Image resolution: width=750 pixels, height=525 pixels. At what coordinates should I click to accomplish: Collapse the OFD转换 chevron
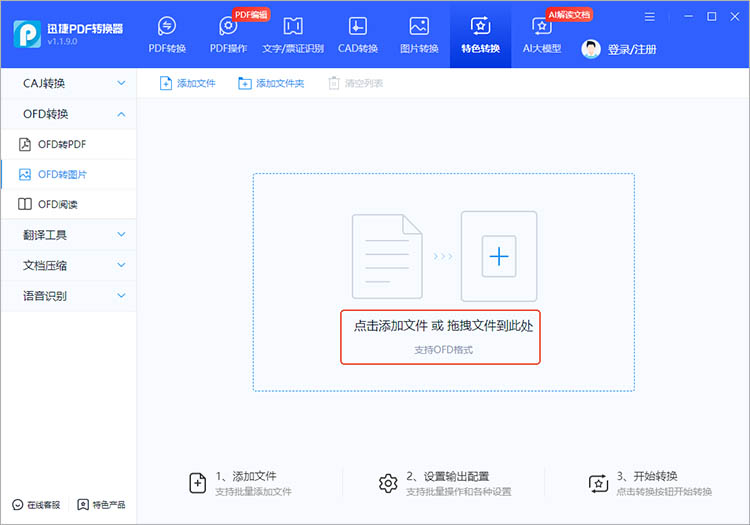(121, 114)
